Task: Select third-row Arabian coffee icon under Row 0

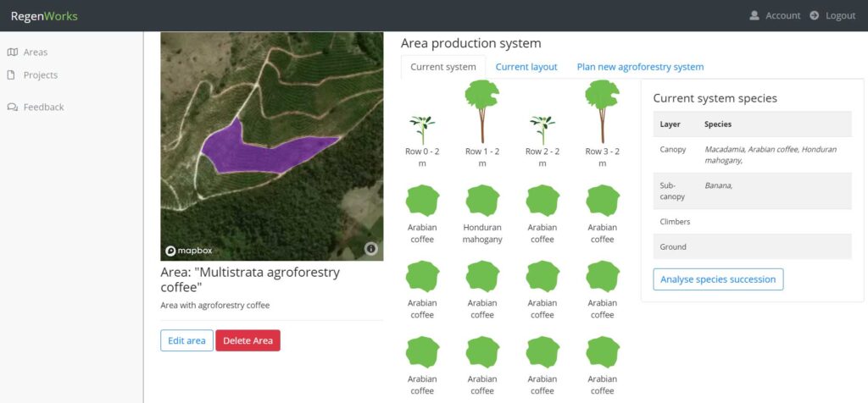Action: pos(422,352)
